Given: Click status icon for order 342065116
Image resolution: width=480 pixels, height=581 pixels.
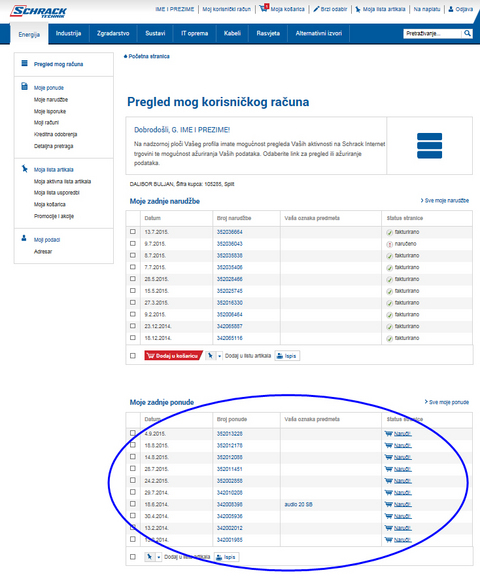Looking at the screenshot, I should pyautogui.click(x=390, y=338).
